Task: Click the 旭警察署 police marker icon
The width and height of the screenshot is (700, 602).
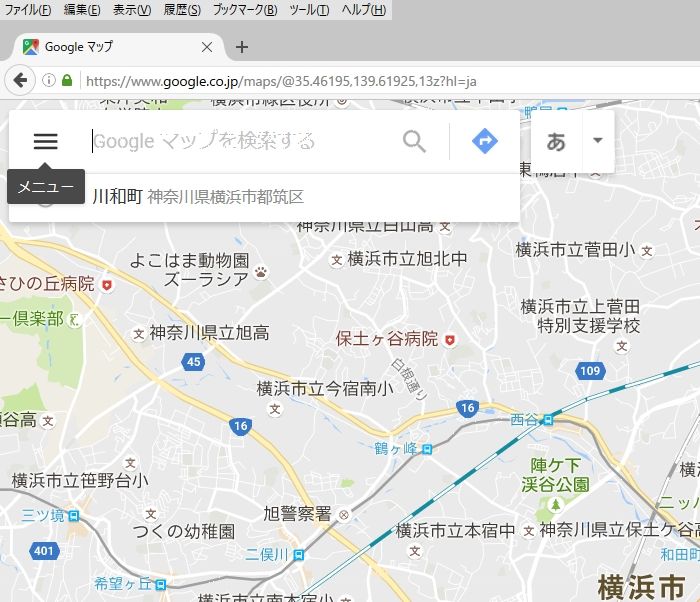Action: (344, 515)
